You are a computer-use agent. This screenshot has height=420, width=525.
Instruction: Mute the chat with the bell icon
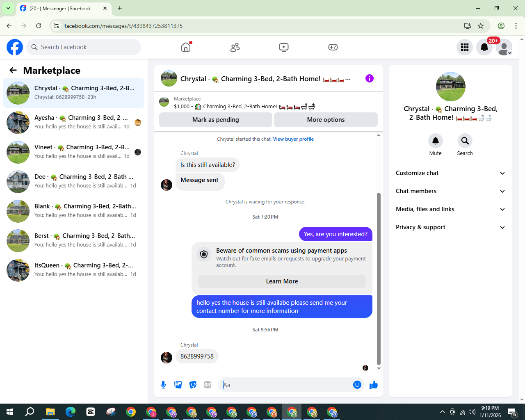click(x=436, y=141)
